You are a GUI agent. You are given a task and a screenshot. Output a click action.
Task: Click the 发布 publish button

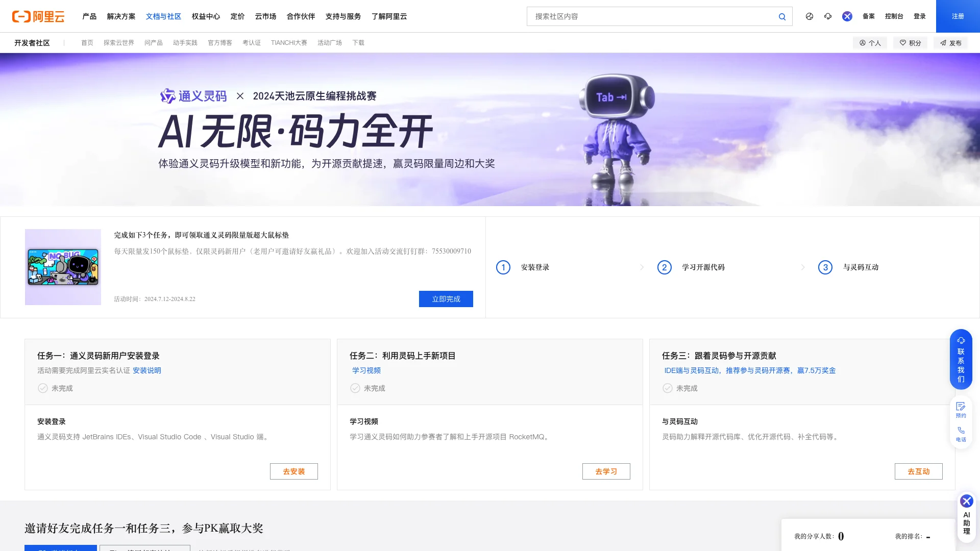click(x=950, y=43)
